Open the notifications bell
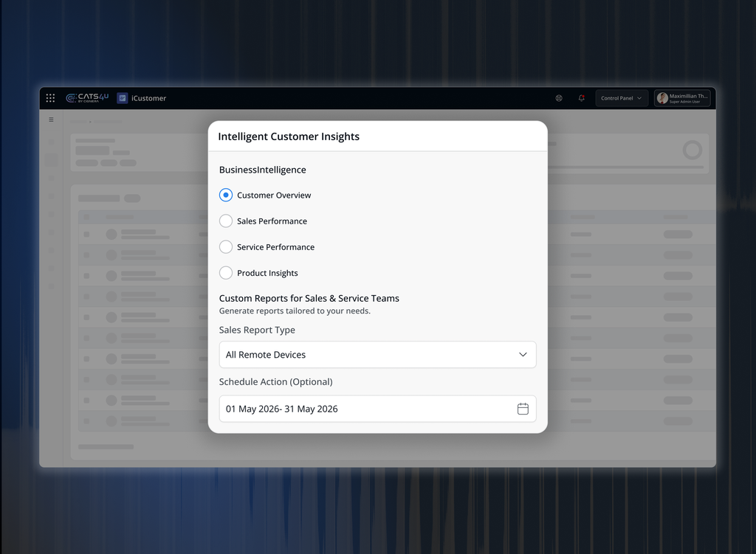Viewport: 756px width, 554px height. [x=582, y=98]
